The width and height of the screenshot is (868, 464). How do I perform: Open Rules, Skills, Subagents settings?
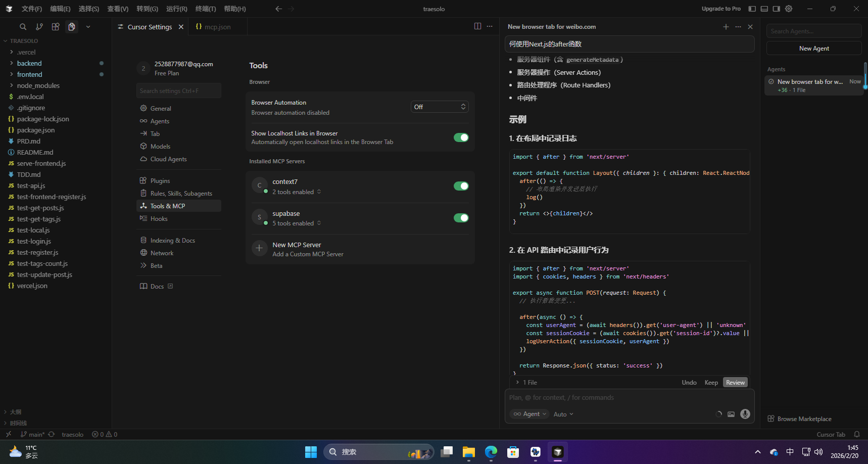(179, 193)
